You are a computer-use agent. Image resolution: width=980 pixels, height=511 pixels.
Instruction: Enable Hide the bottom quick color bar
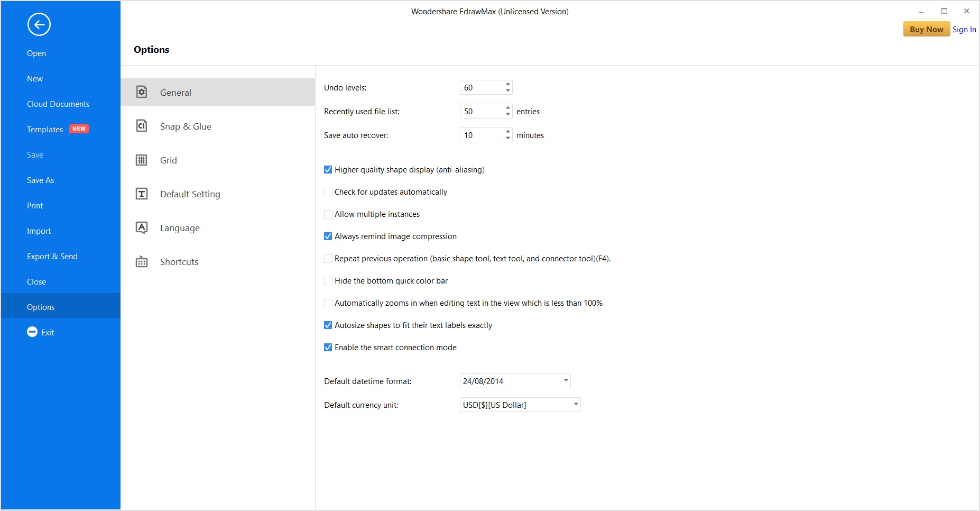tap(328, 280)
